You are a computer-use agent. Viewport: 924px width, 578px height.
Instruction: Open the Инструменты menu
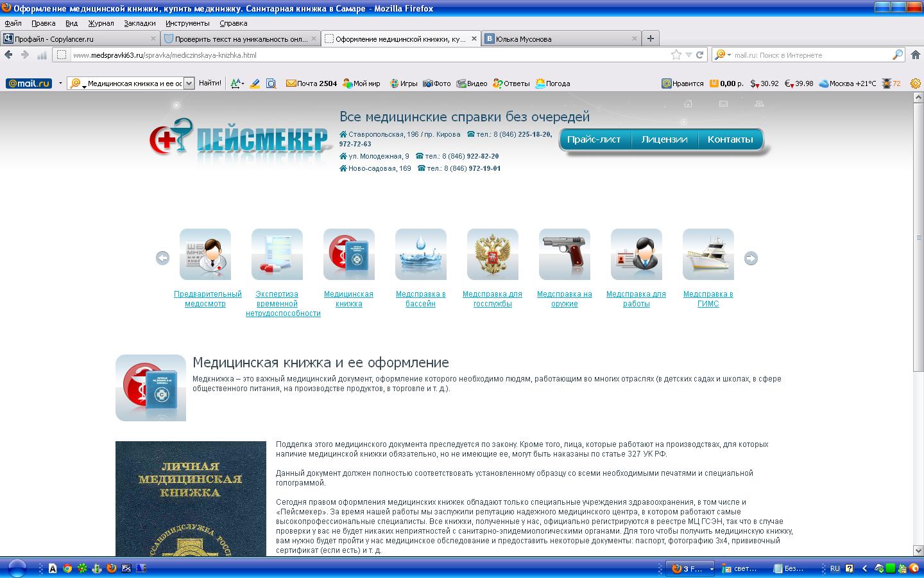pos(187,23)
